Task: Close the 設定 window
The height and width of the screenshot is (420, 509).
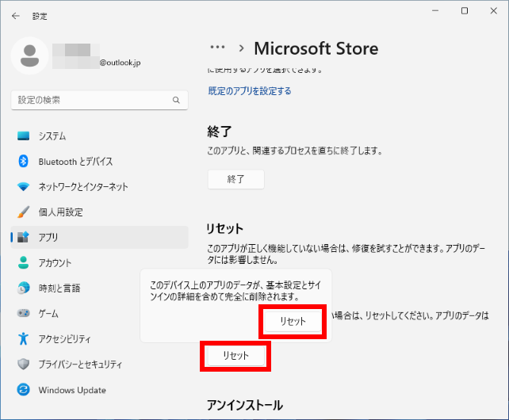Action: (x=493, y=11)
